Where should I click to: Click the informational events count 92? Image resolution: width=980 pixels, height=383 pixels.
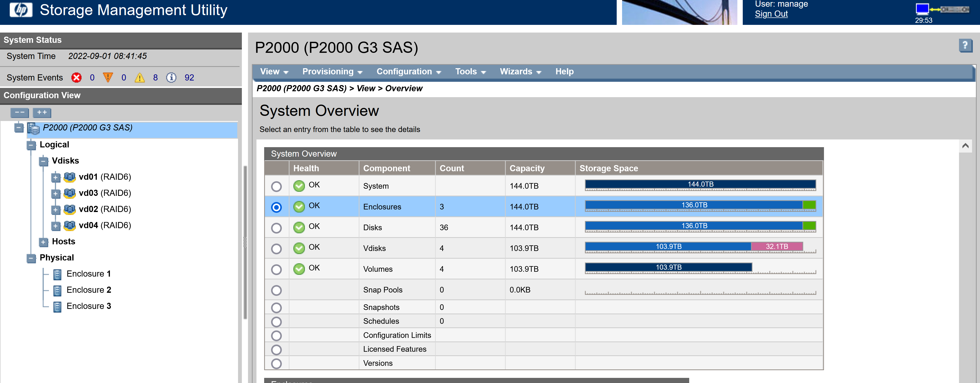click(189, 78)
